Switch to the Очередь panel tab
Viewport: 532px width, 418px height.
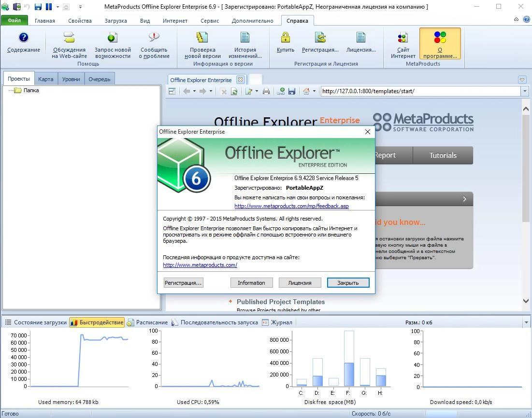pyautogui.click(x=100, y=79)
